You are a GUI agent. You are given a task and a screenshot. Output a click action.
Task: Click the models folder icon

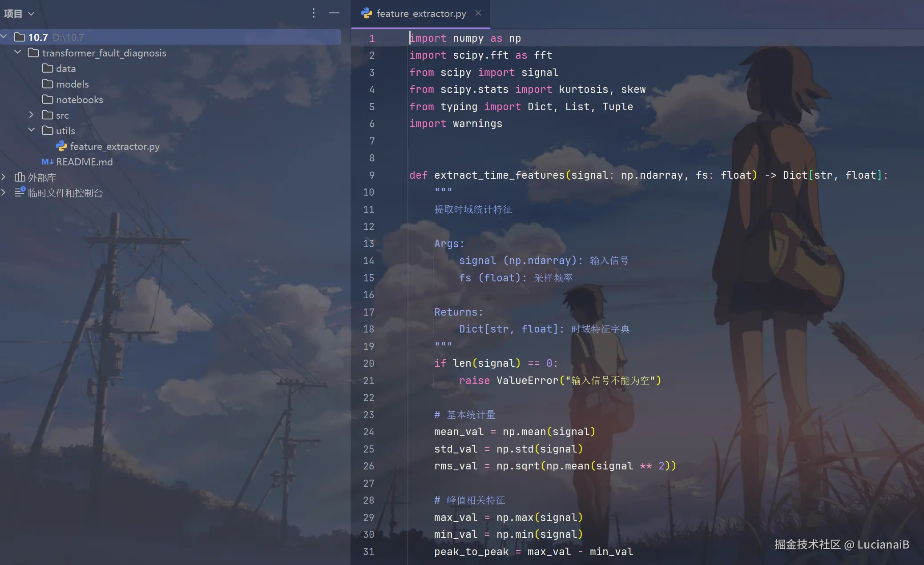tap(48, 84)
